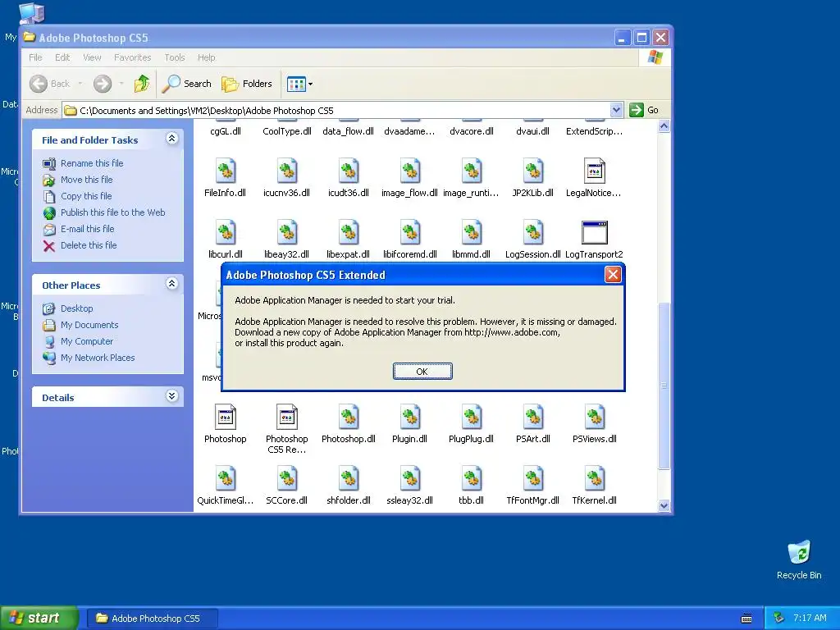Click the Back toolbar button
This screenshot has width=840, height=630.
[x=49, y=84]
